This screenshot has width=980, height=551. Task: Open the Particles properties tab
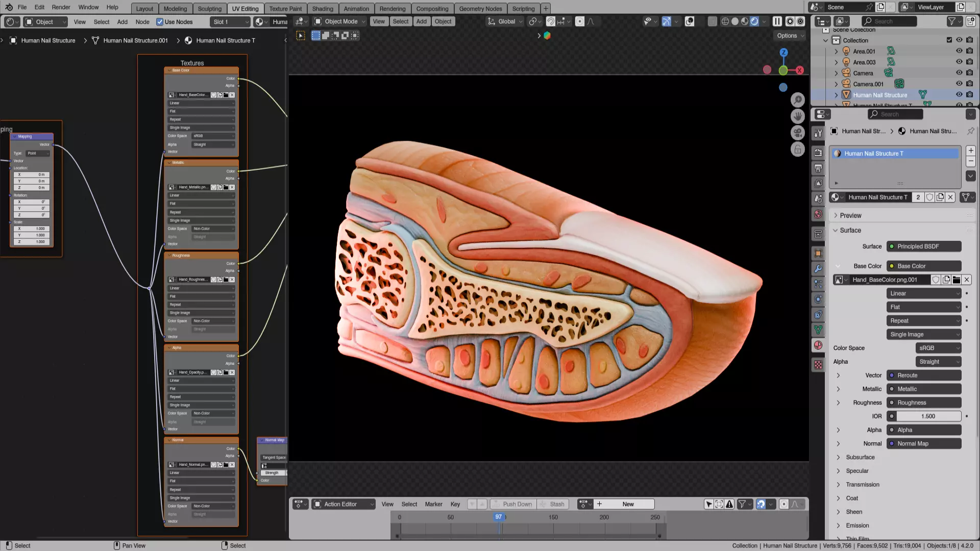click(x=818, y=284)
